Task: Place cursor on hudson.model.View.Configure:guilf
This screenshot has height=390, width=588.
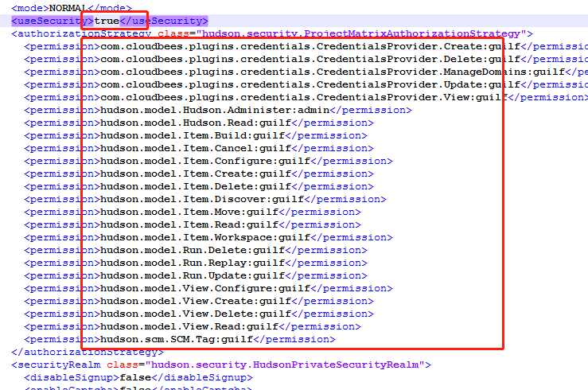Action: tap(205, 289)
